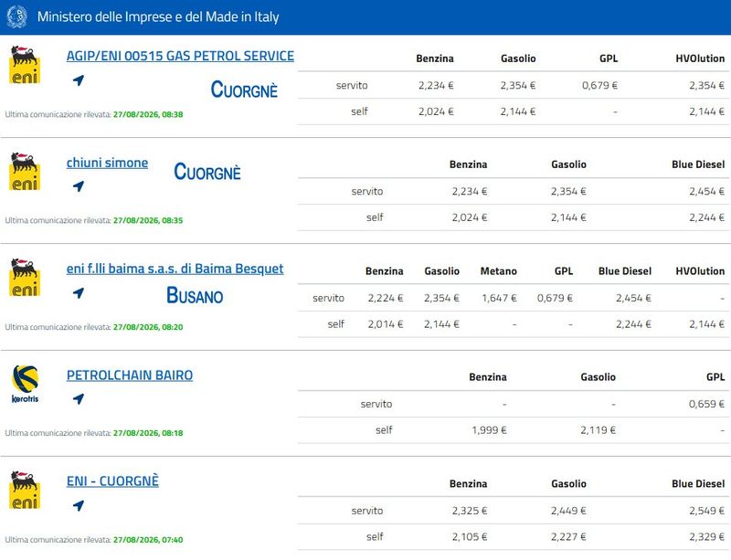Screen dimensions: 731x560
Task: Click timestamp 27/08/2026, 08:35
Action: [148, 220]
